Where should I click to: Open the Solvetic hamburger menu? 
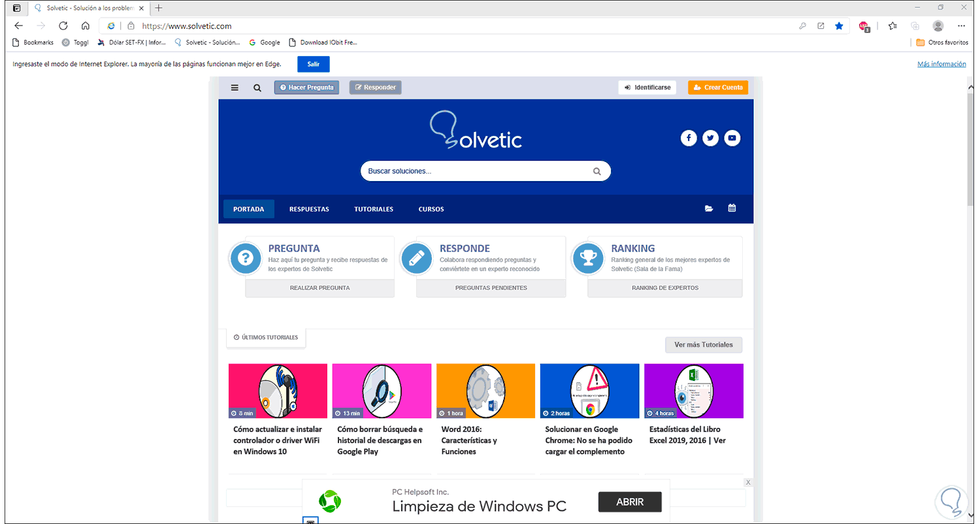235,88
